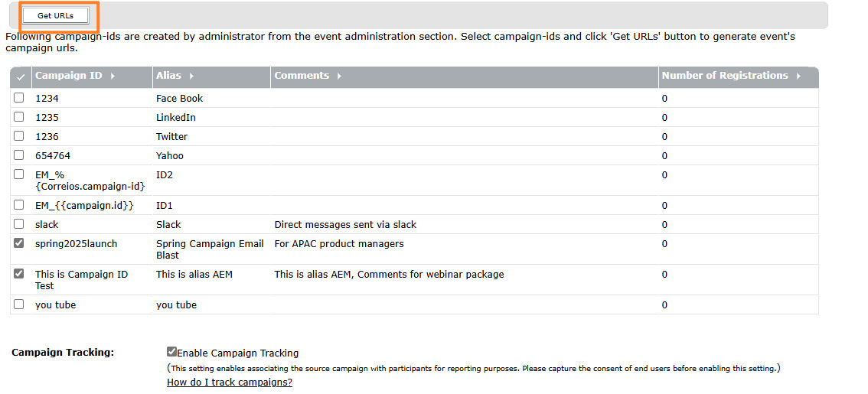The width and height of the screenshot is (868, 394).
Task: Uncheck 'This is Campaign ID Test' checkbox
Action: (x=19, y=274)
